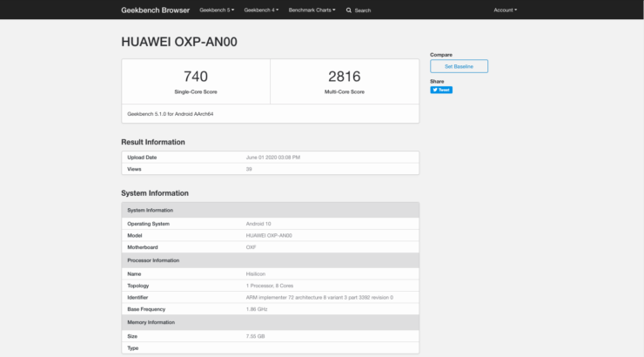The image size is (644, 357).
Task: Click the Topology row label
Action: click(138, 286)
